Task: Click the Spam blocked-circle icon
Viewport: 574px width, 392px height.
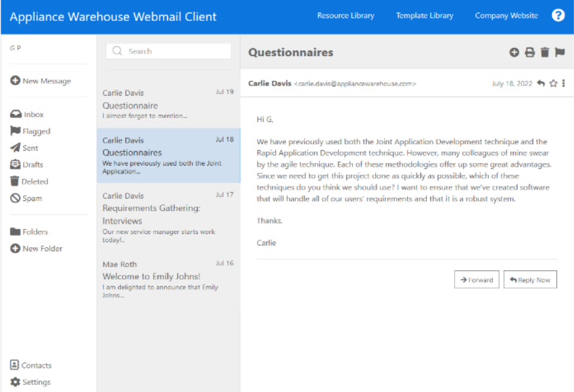Action: tap(15, 198)
